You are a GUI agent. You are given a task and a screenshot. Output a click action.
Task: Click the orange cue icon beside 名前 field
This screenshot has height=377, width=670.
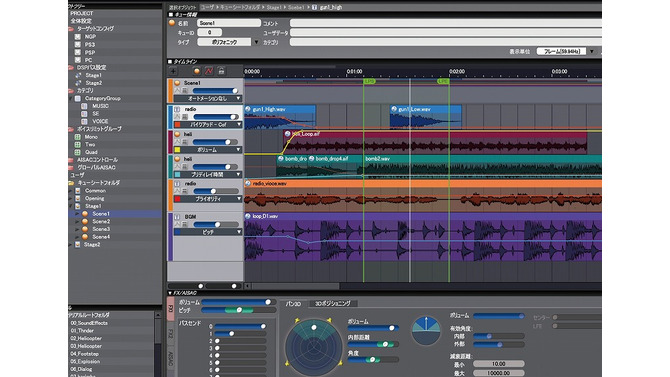(172, 23)
